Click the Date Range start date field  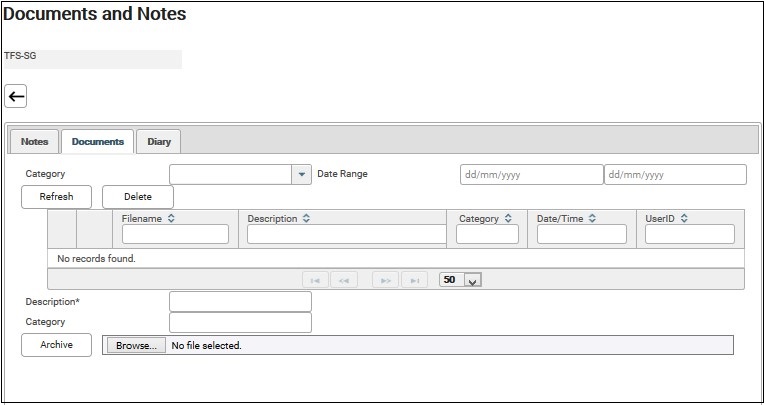[x=531, y=175]
